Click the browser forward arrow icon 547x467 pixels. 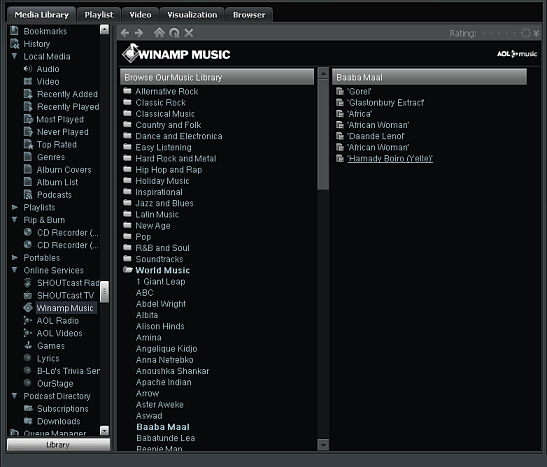[x=139, y=33]
